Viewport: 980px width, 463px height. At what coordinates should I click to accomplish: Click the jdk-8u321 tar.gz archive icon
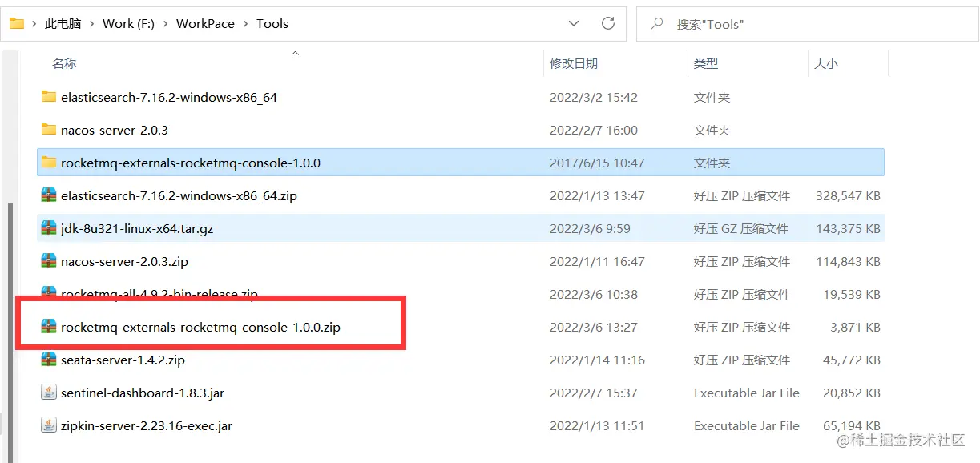pyautogui.click(x=48, y=228)
